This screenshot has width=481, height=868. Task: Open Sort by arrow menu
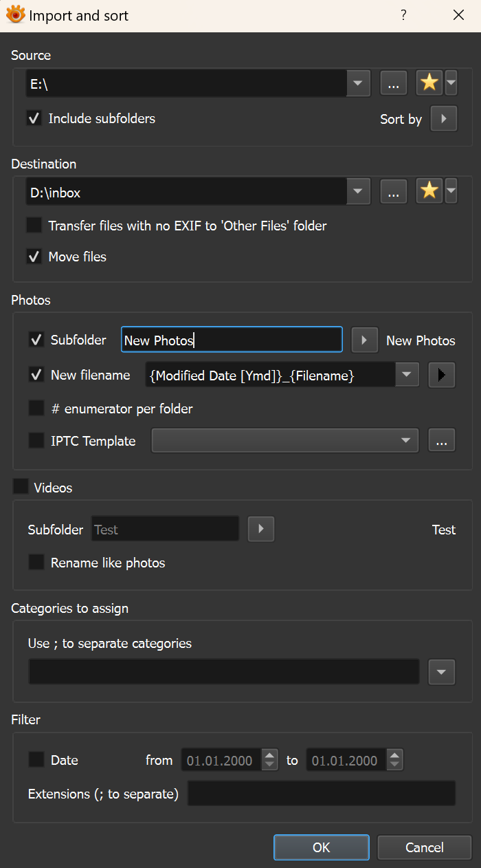tap(444, 118)
